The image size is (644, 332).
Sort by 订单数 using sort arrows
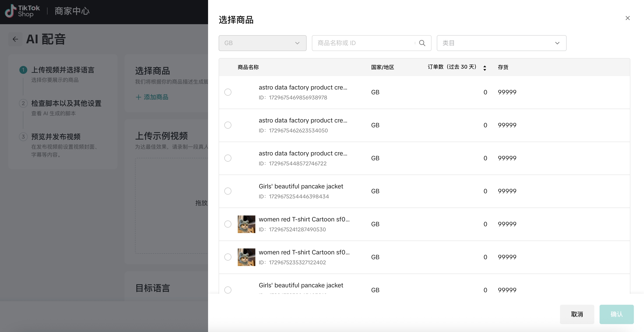(x=485, y=68)
